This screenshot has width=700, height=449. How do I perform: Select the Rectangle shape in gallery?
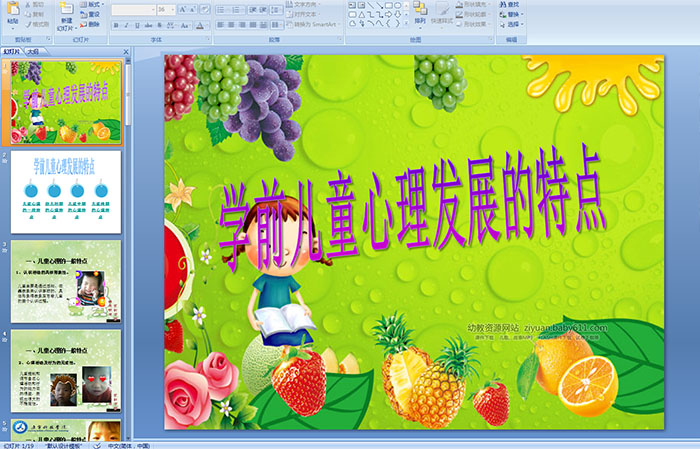pos(389,5)
